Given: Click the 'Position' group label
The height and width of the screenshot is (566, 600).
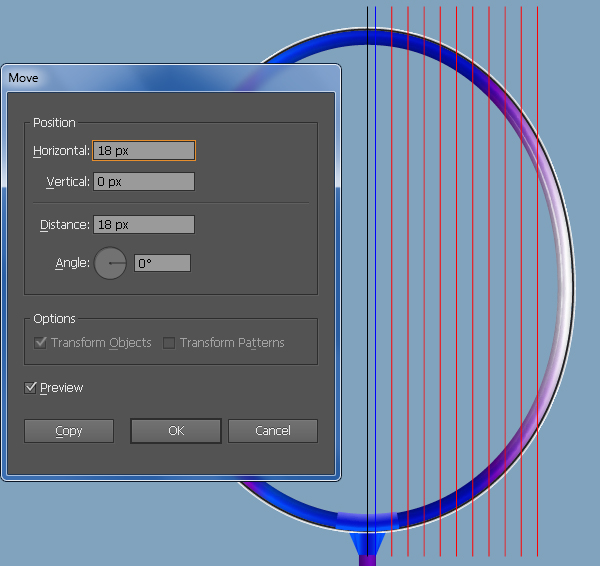Looking at the screenshot, I should pyautogui.click(x=54, y=122).
